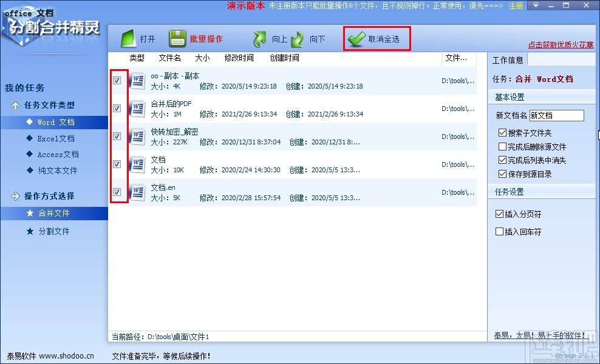This screenshot has width=600, height=364.
Task: Click 类型 column header
Action: 137,58
